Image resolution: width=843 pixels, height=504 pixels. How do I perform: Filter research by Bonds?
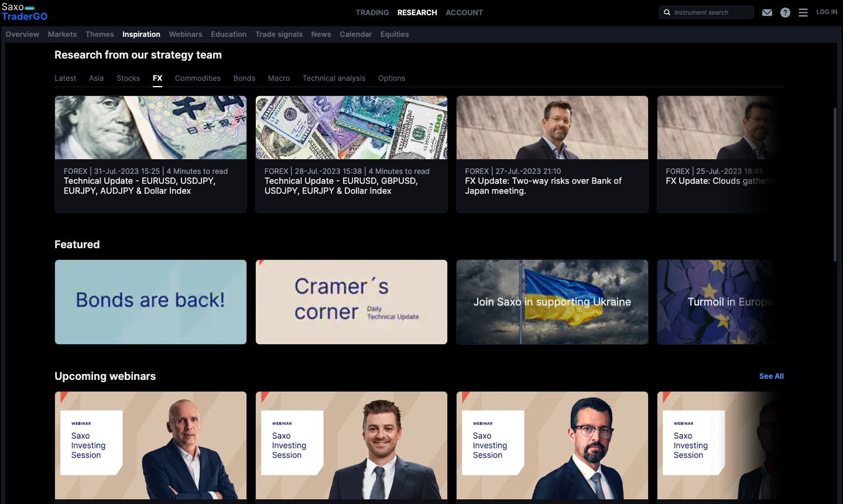coord(244,78)
